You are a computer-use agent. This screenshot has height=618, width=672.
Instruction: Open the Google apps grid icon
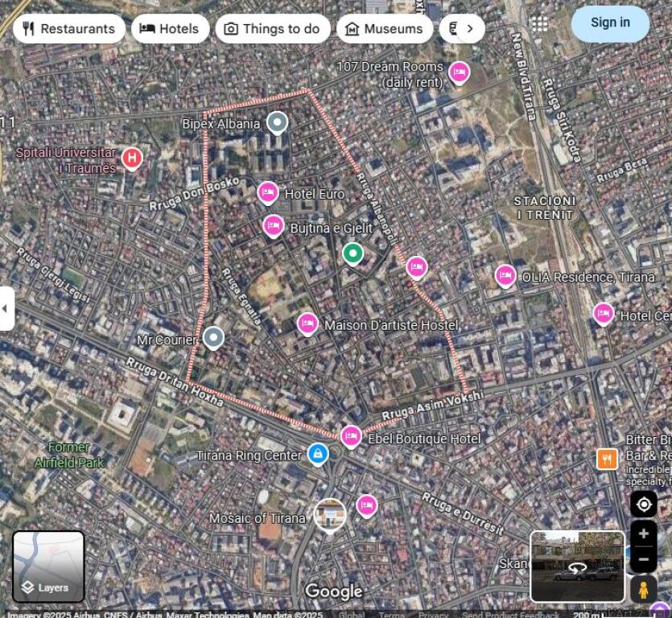point(540,23)
